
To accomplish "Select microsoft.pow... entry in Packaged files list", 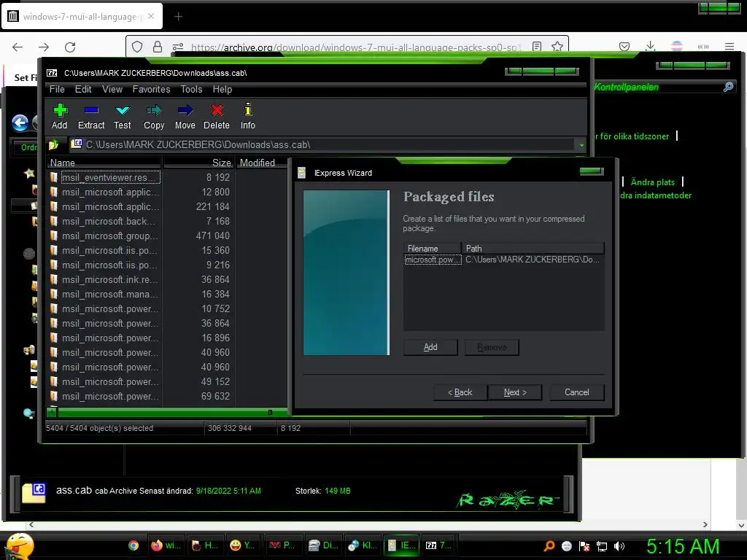I will [433, 260].
